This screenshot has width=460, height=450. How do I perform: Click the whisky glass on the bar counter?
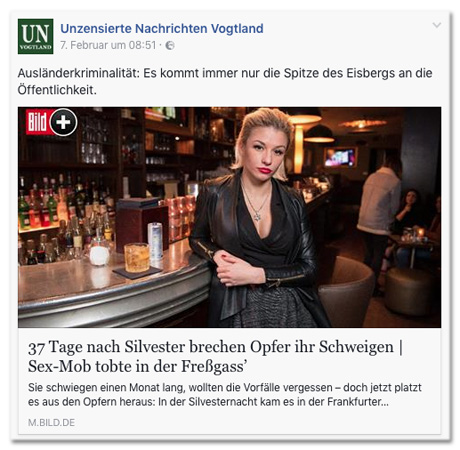(x=137, y=257)
